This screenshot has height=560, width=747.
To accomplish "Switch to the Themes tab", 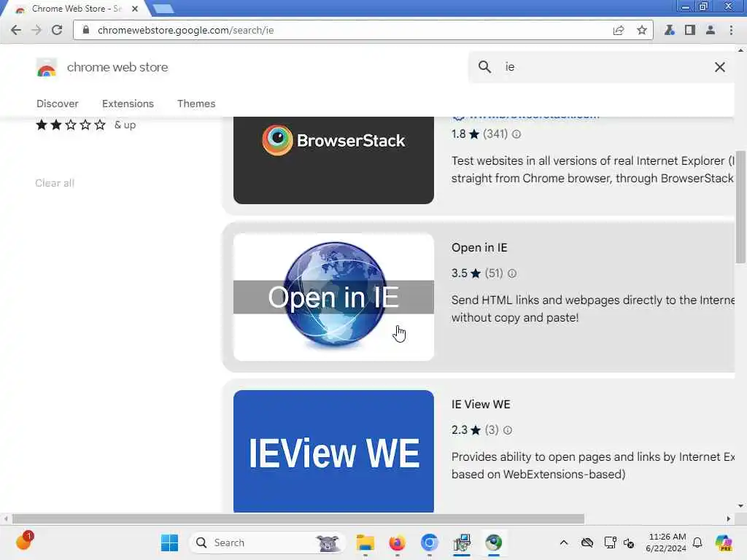I will pos(196,104).
